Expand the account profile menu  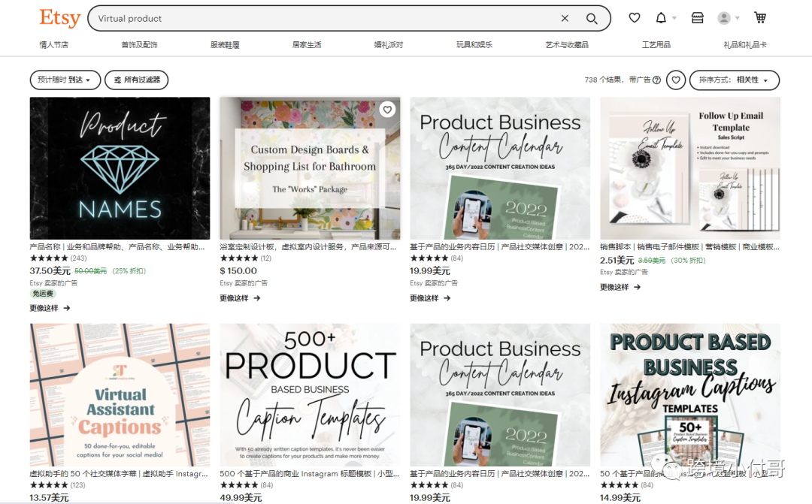tap(728, 18)
